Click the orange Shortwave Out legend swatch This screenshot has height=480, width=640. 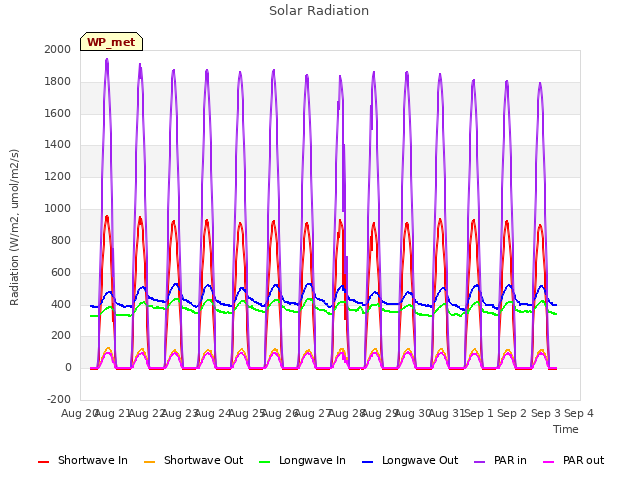coord(149,462)
